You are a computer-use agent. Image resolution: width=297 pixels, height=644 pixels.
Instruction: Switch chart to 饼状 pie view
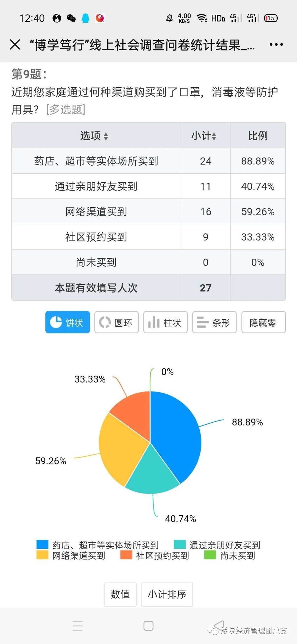pos(68,322)
